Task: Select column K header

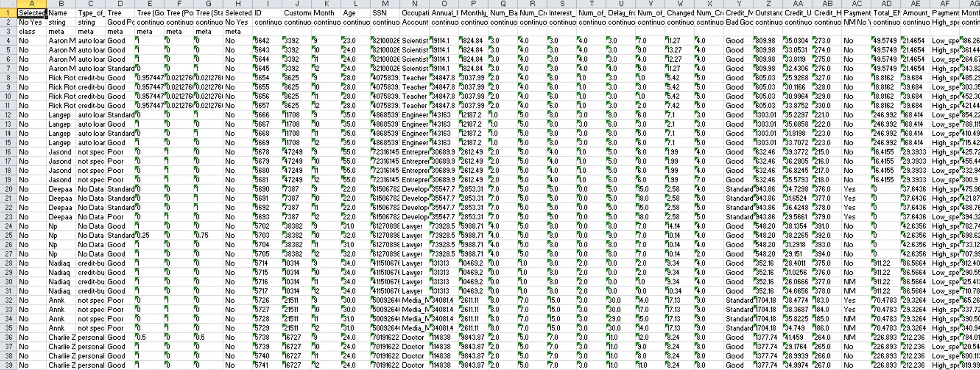Action: [326, 4]
